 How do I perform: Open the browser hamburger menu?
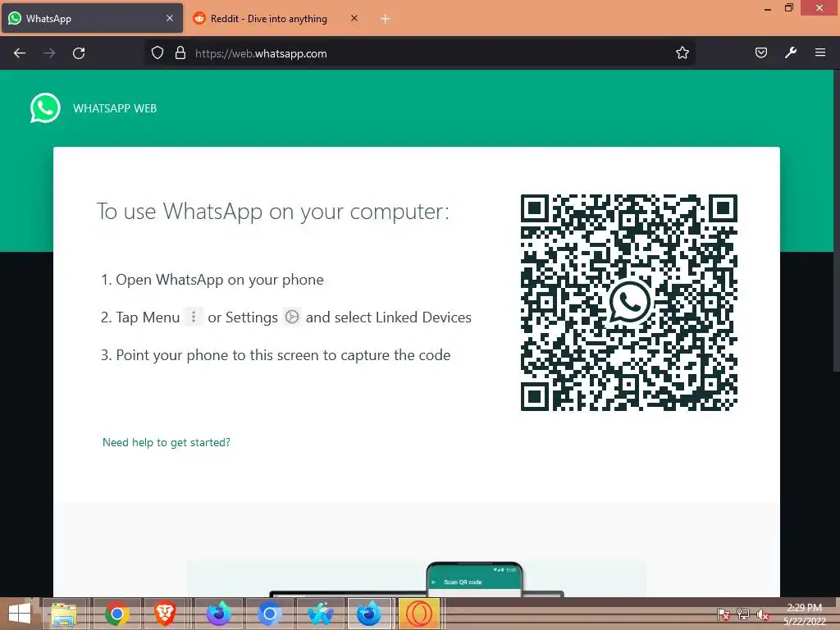point(820,52)
